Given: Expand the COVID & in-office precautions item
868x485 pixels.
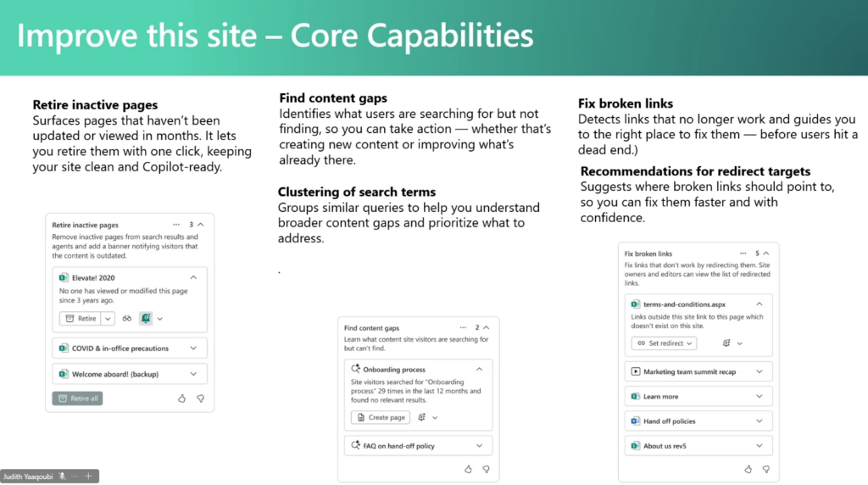Looking at the screenshot, I should (194, 348).
